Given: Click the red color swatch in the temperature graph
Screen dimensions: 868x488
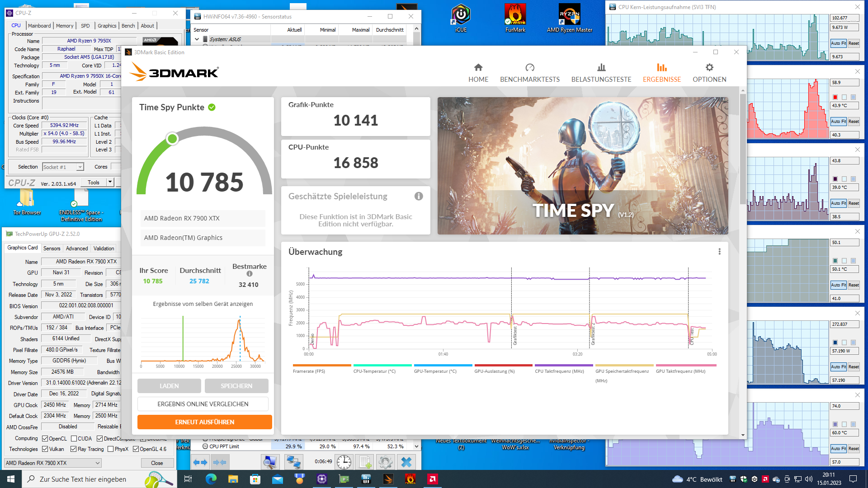Looking at the screenshot, I should (835, 97).
